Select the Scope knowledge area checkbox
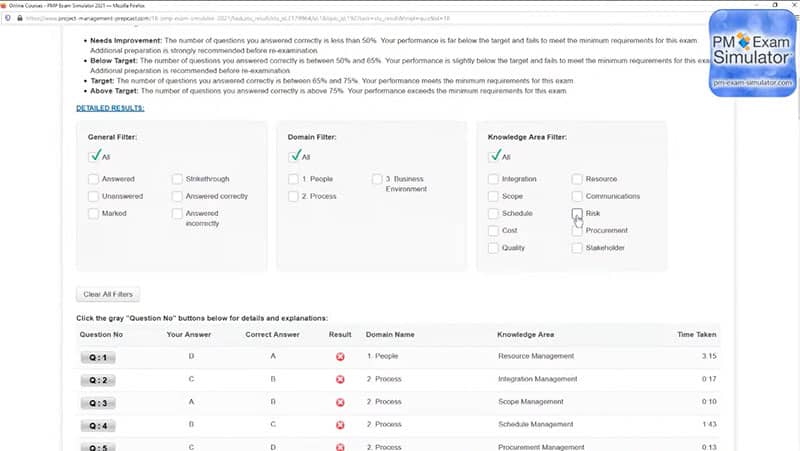This screenshot has height=451, width=800. [x=493, y=196]
